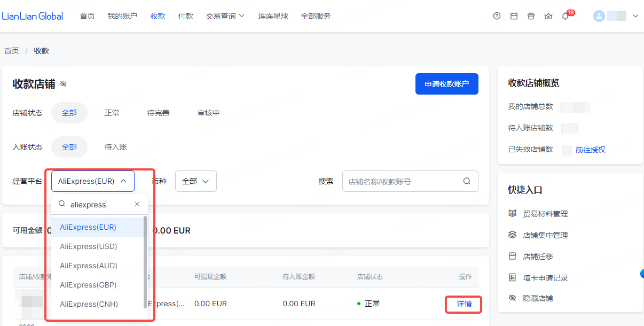The height and width of the screenshot is (326, 644).
Task: Open 全部服务 in top navigation
Action: tap(316, 16)
